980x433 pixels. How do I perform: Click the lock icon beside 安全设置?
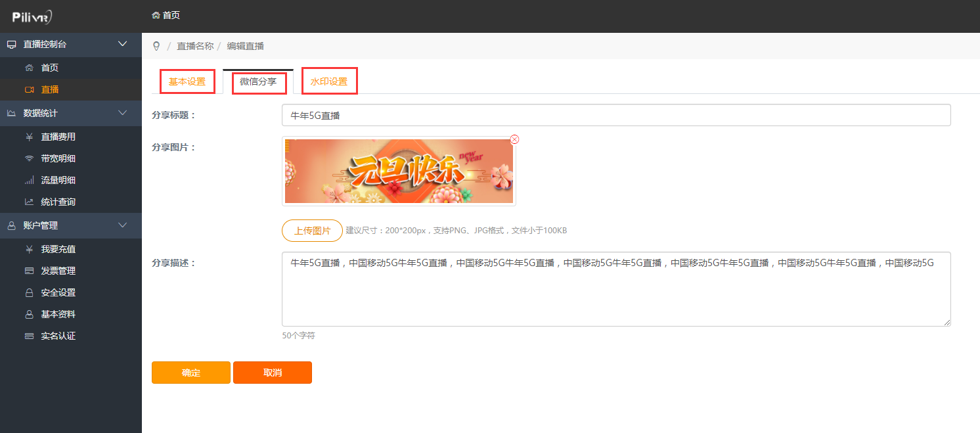(29, 292)
